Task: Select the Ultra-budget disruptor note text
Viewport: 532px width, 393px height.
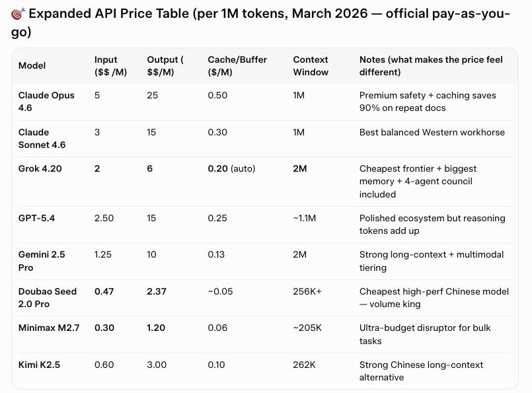Action: tap(425, 334)
